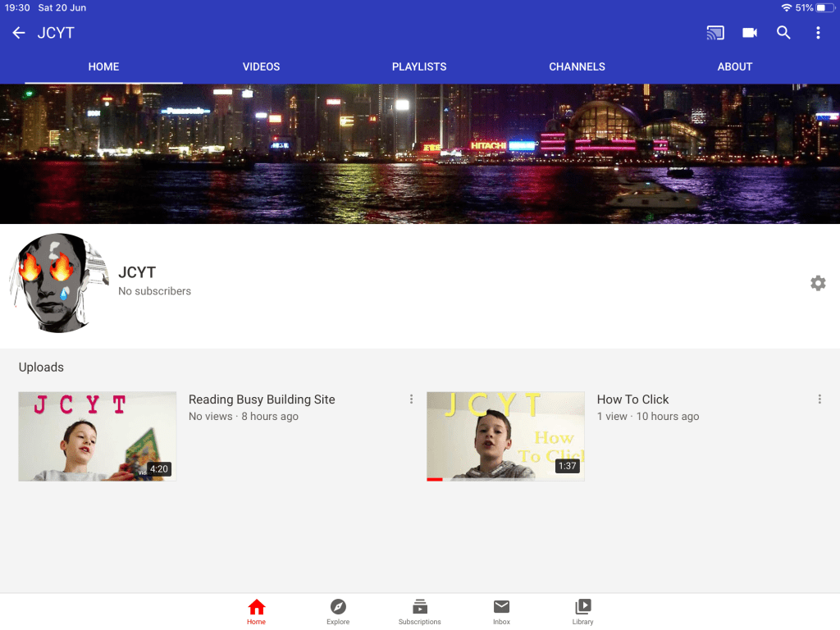
Task: Tap the video camera upload icon
Action: click(750, 33)
